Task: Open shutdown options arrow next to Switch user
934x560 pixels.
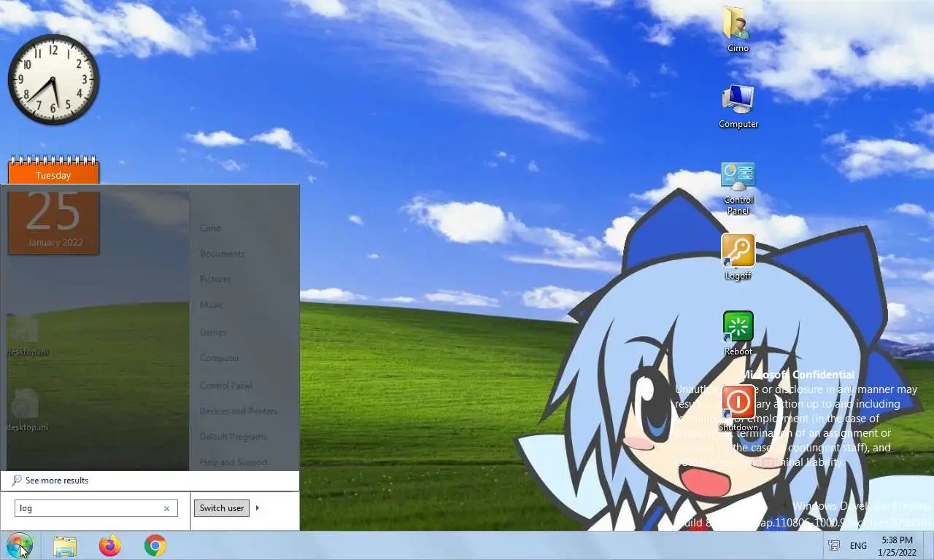Action: [x=257, y=508]
